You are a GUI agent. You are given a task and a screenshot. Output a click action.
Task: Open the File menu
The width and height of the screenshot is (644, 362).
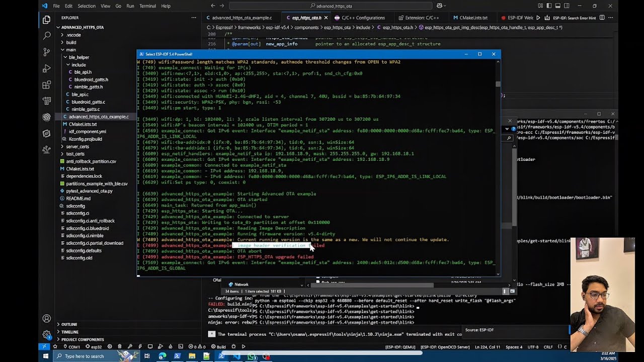pos(56,6)
